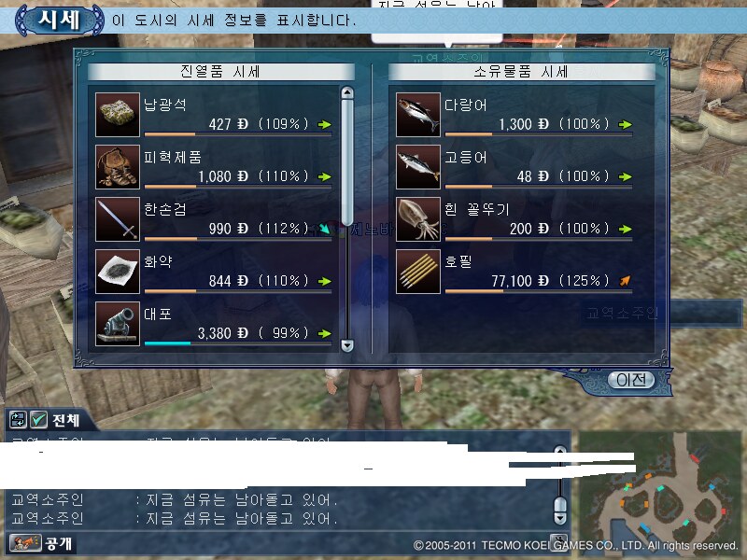Click the chat log scroll-down arrow

pyautogui.click(x=560, y=518)
